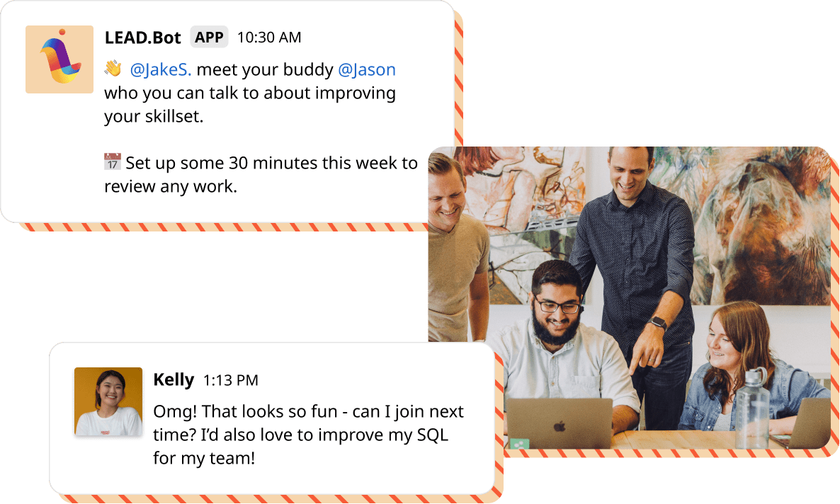Open the @JakeS. mention
The width and height of the screenshot is (840, 504).
point(160,69)
